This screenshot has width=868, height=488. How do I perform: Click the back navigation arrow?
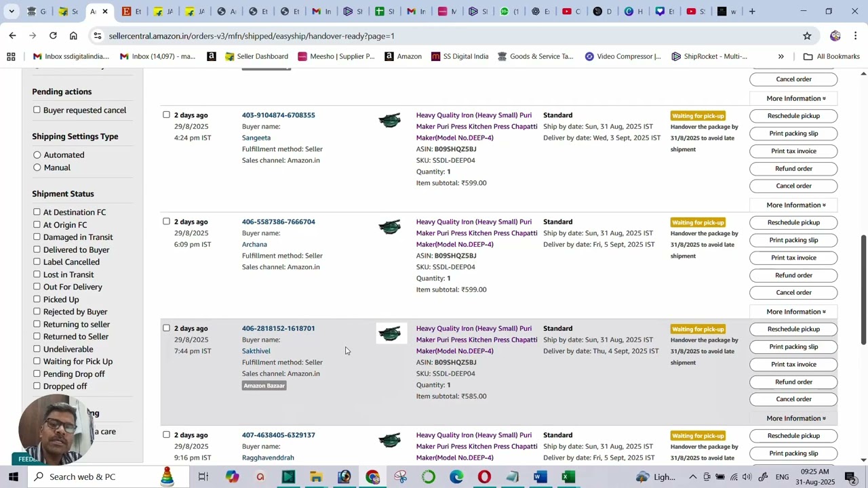[x=12, y=36]
